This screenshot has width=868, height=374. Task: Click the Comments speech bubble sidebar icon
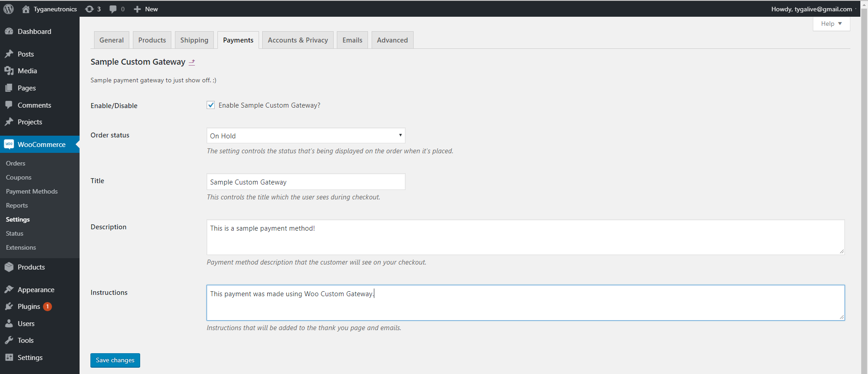(9, 105)
